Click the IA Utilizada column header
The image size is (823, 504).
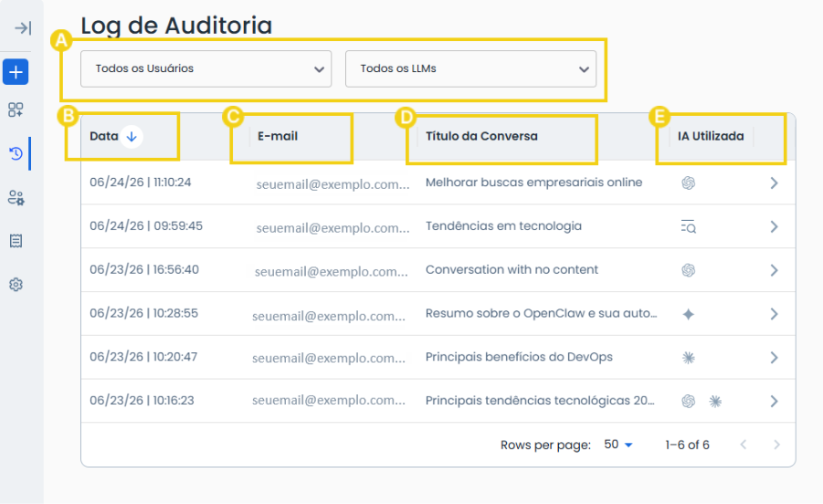tap(711, 136)
